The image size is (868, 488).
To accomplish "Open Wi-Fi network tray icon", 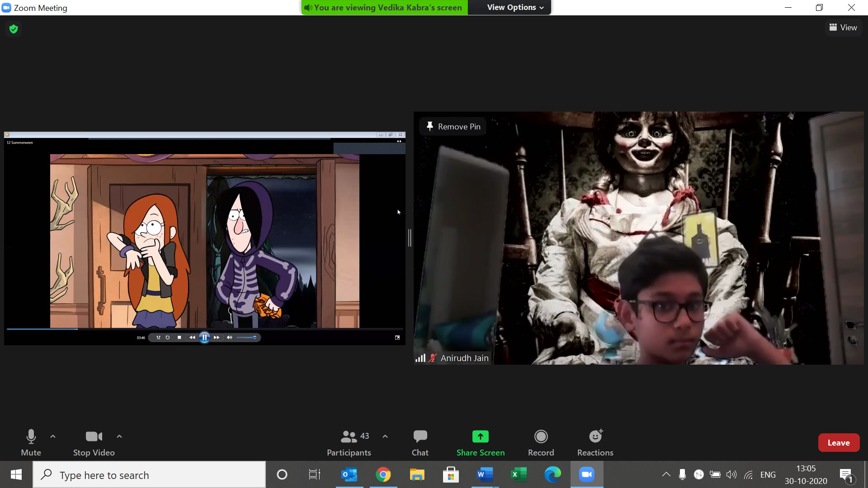I will 748,474.
